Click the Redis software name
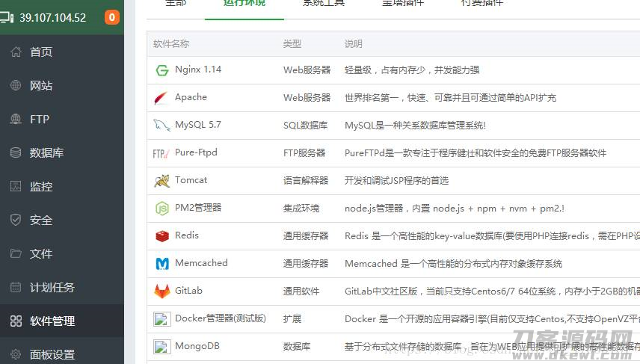The height and width of the screenshot is (364, 640). (x=186, y=235)
